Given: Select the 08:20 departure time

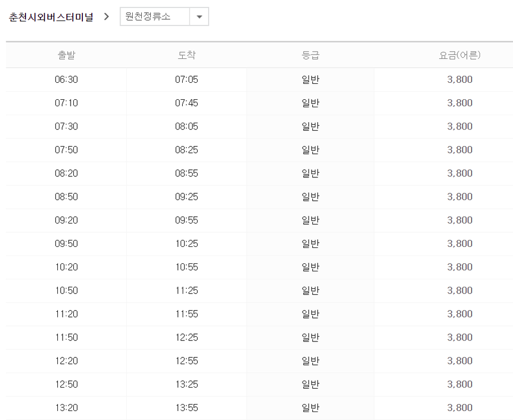Looking at the screenshot, I should 66,174.
